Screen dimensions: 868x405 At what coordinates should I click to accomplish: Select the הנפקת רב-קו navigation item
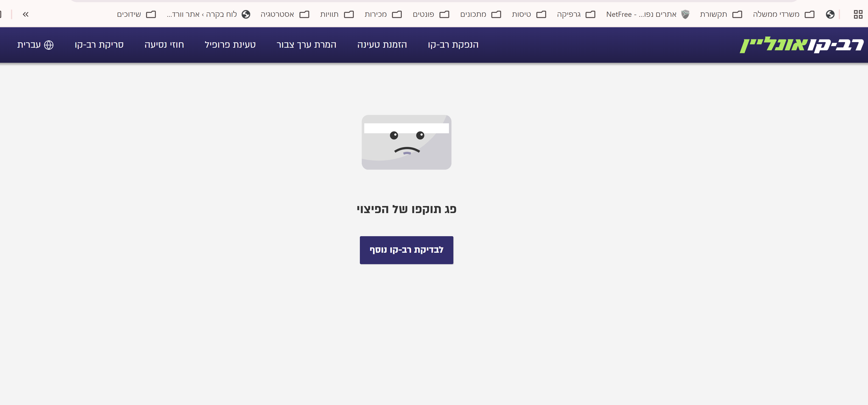(x=453, y=45)
